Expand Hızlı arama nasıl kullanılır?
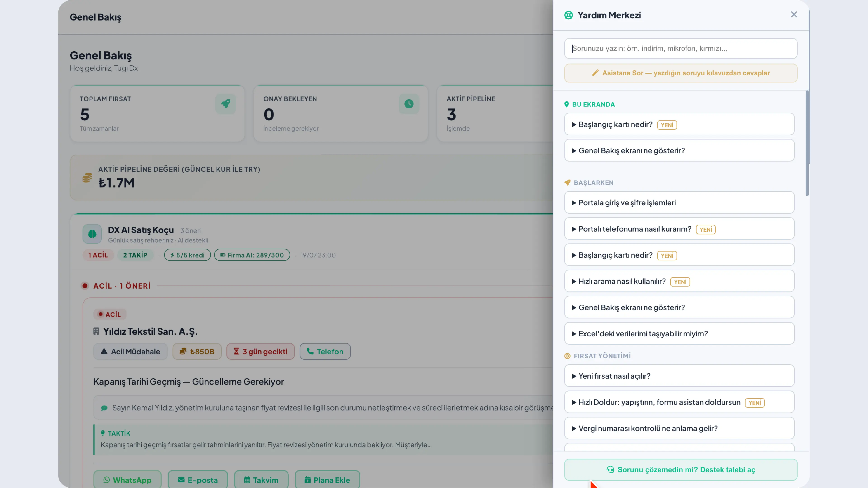This screenshot has width=868, height=488. [679, 281]
